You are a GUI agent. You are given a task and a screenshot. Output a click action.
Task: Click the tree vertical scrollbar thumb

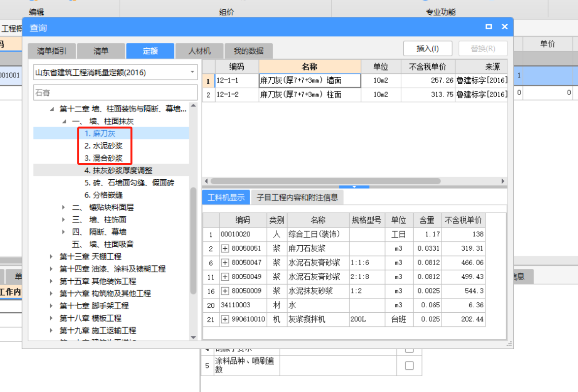click(x=193, y=240)
